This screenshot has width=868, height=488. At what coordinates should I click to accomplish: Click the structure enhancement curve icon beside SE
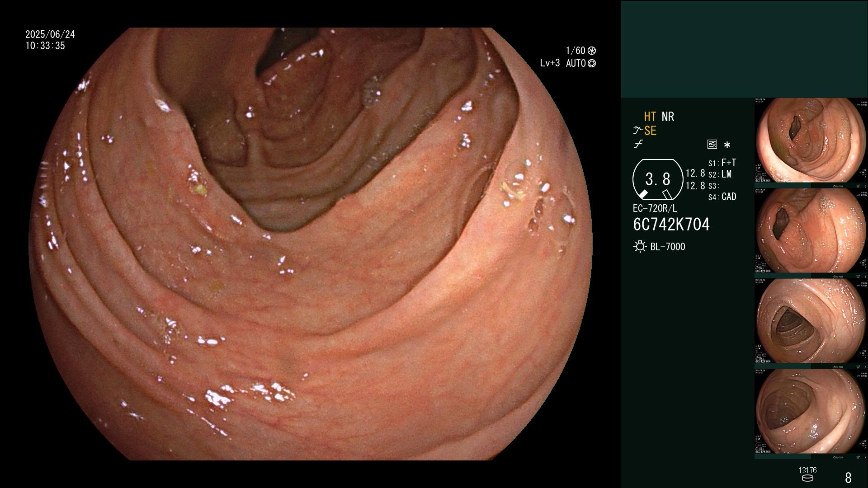(x=638, y=131)
